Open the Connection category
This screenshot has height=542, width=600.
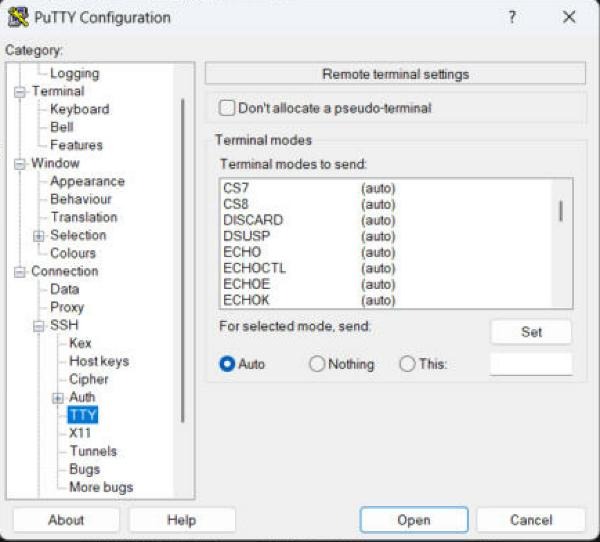pos(65,271)
